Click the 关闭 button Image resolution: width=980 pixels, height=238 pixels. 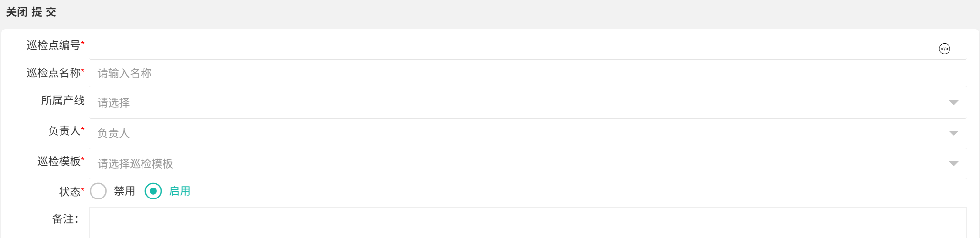click(17, 12)
